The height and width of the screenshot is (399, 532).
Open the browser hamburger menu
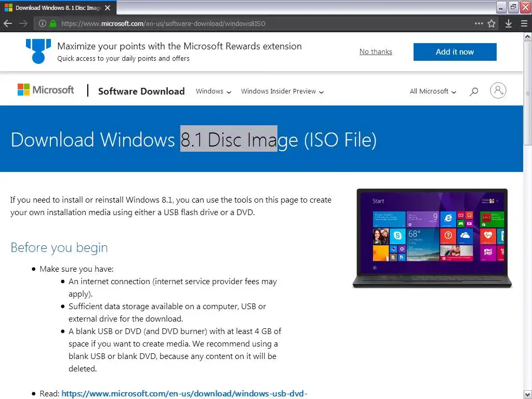click(524, 23)
